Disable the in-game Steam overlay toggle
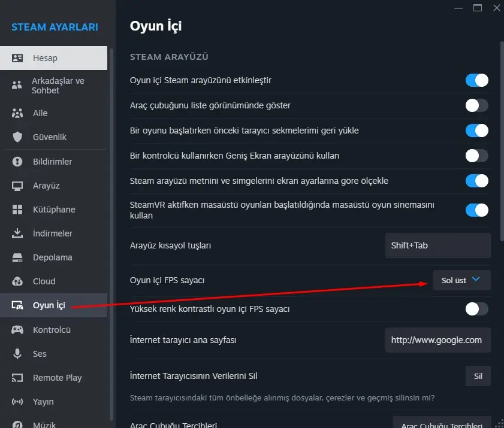Screen dimensions: 504x428 pos(477,80)
